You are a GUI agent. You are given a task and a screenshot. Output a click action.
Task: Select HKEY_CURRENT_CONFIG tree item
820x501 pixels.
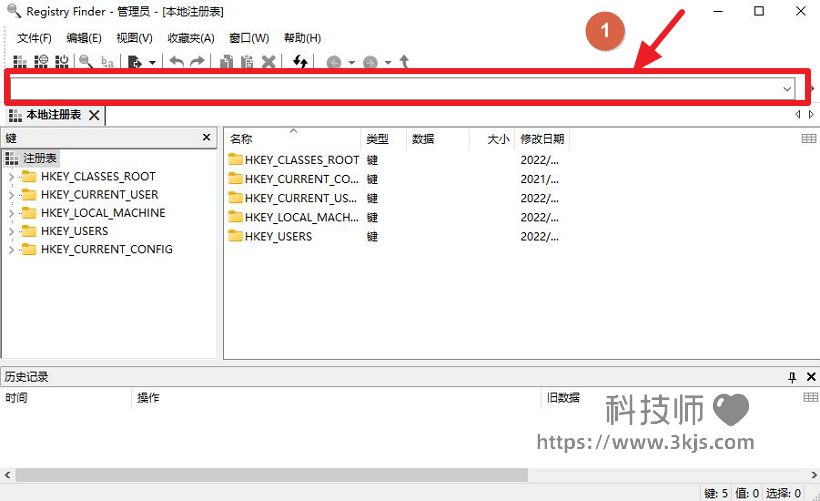click(x=107, y=249)
